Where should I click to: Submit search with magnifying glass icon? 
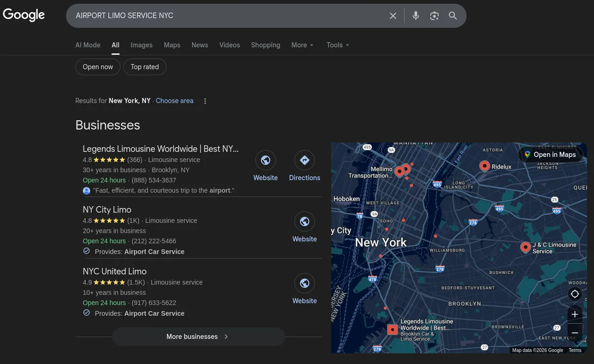(453, 16)
